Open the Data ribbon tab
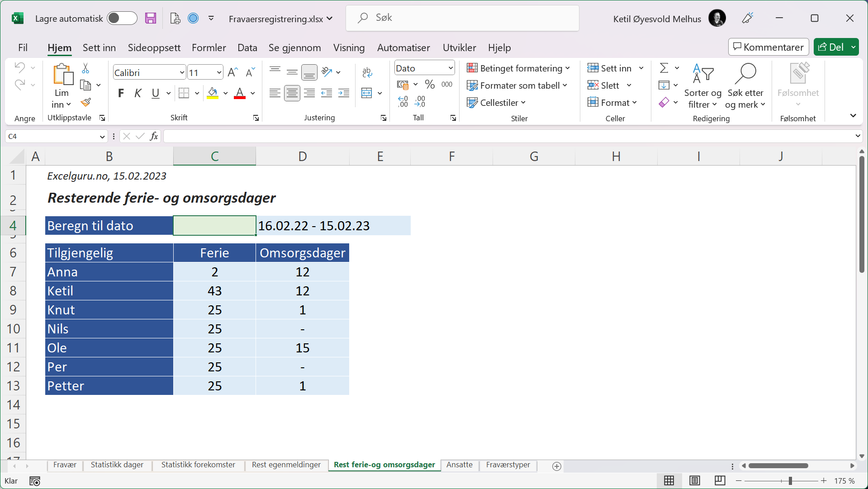This screenshot has width=868, height=489. (x=247, y=47)
